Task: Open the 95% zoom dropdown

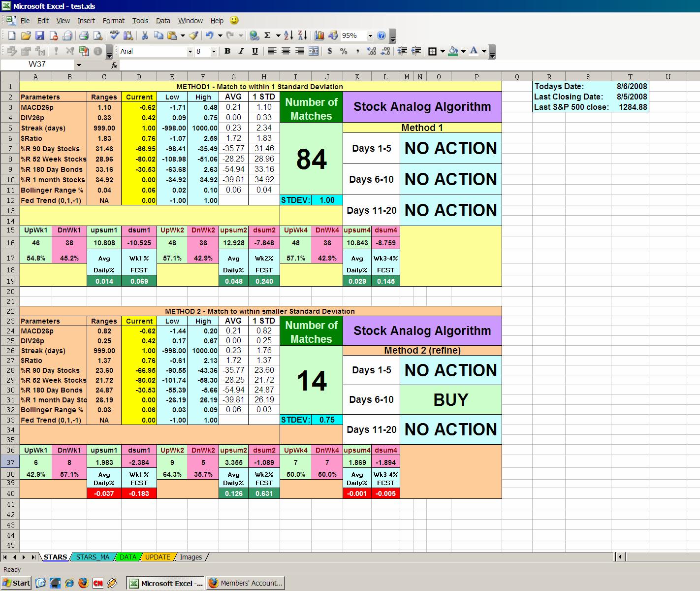Action: point(370,35)
